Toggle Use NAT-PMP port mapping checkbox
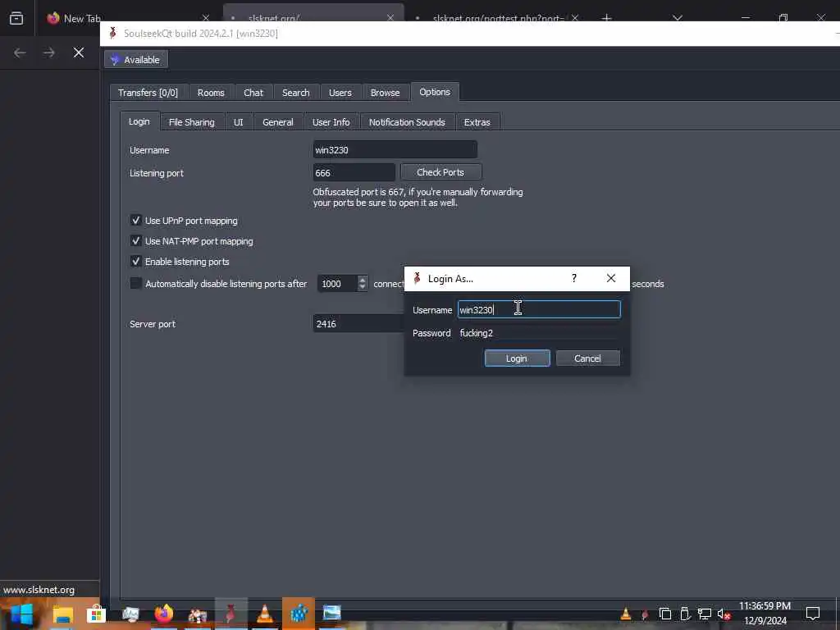 (x=135, y=241)
